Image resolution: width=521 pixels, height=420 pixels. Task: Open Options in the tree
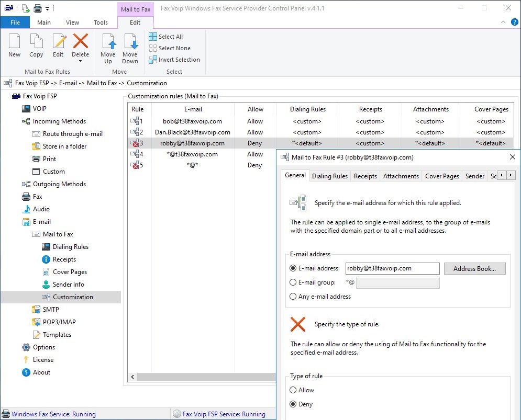tap(39, 347)
